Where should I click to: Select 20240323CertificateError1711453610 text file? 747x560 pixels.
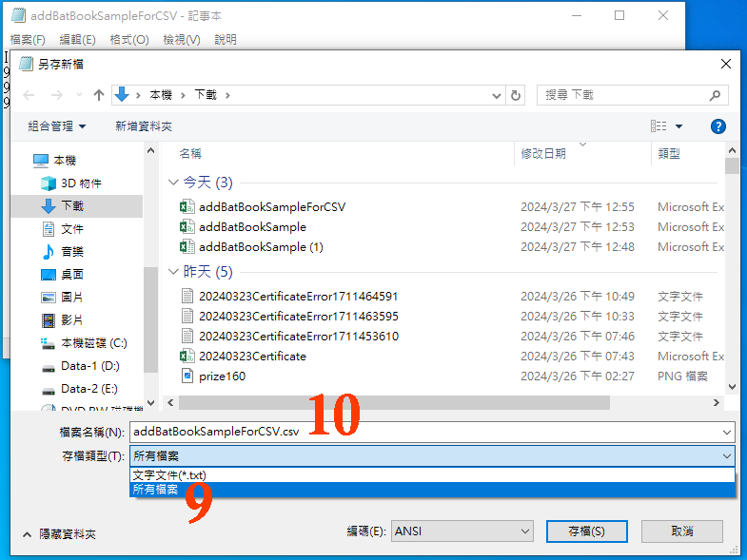point(299,337)
